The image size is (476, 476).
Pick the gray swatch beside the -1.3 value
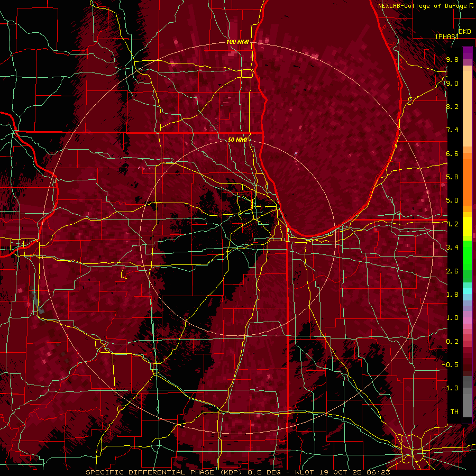pyautogui.click(x=467, y=390)
